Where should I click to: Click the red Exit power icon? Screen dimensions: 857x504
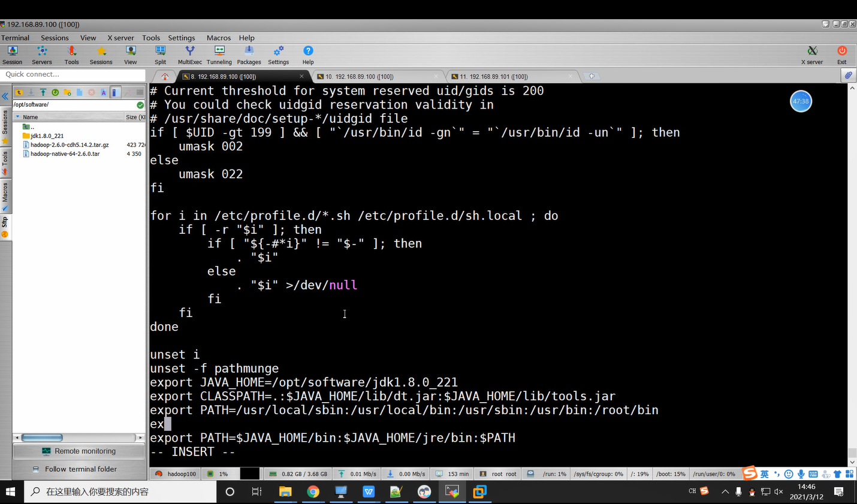pyautogui.click(x=841, y=55)
